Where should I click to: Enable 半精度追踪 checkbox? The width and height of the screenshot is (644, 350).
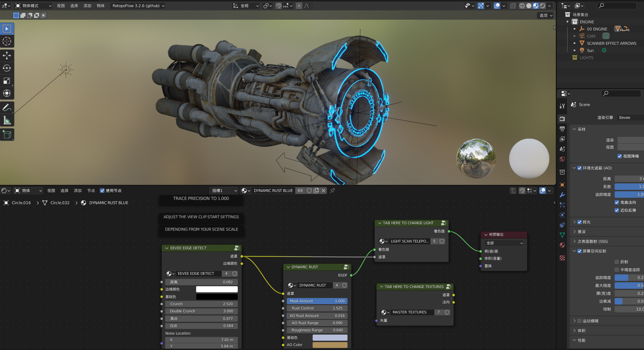tap(617, 270)
